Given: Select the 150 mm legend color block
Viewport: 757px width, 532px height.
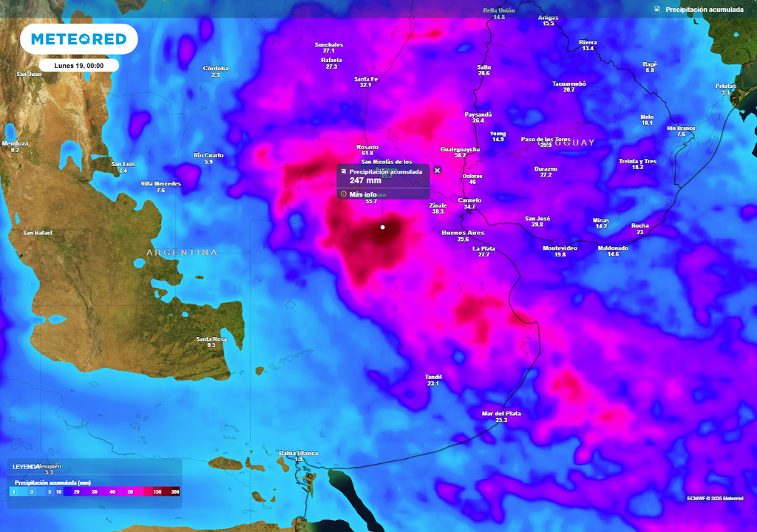Looking at the screenshot, I should click(157, 491).
